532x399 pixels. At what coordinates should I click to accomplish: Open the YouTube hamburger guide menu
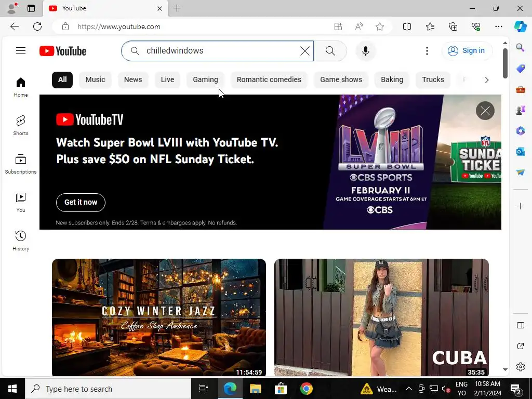(x=21, y=51)
